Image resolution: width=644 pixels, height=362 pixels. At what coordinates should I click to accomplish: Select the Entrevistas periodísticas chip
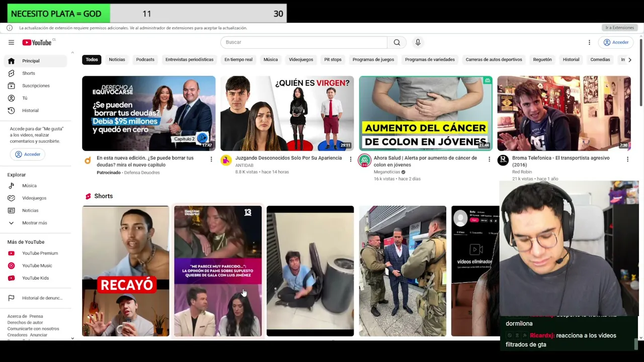click(189, 60)
